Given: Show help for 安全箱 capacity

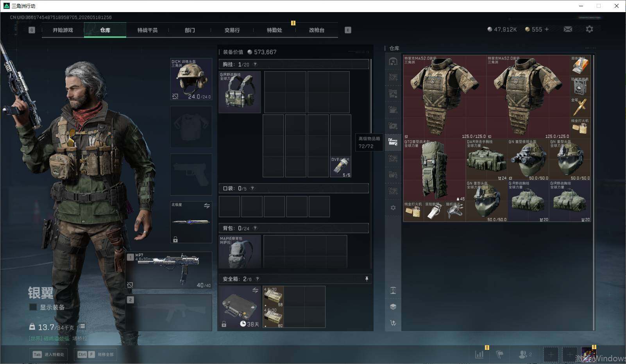Looking at the screenshot, I should click(257, 279).
